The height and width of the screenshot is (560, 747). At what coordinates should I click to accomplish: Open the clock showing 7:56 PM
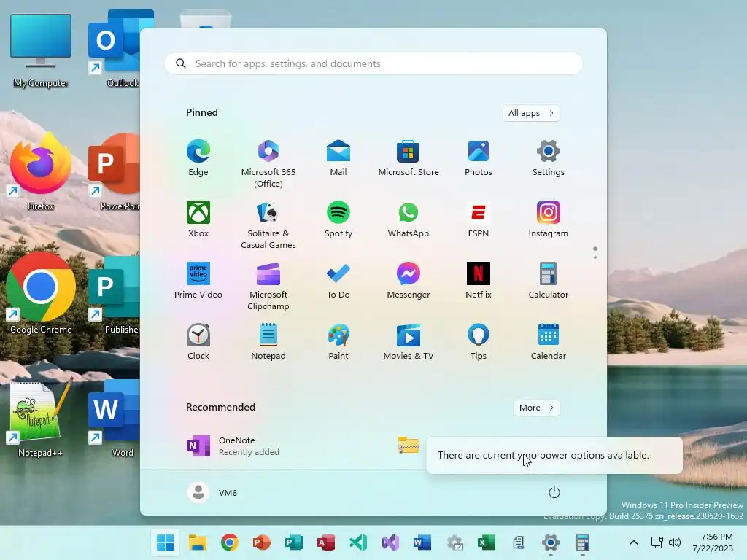713,542
